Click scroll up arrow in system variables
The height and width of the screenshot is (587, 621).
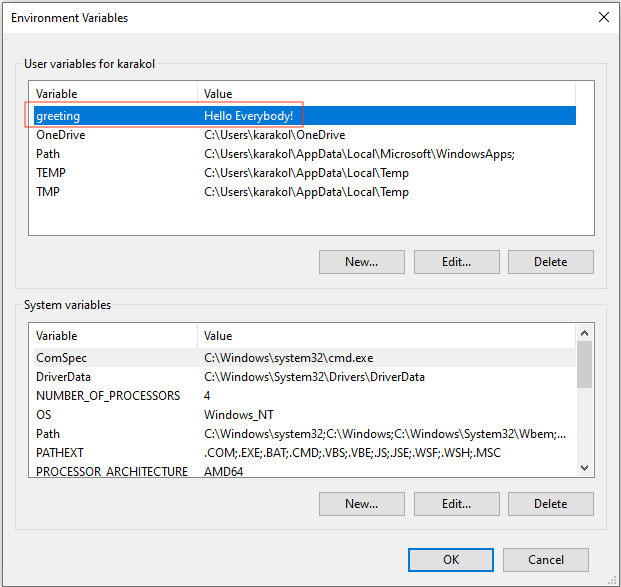pos(585,333)
